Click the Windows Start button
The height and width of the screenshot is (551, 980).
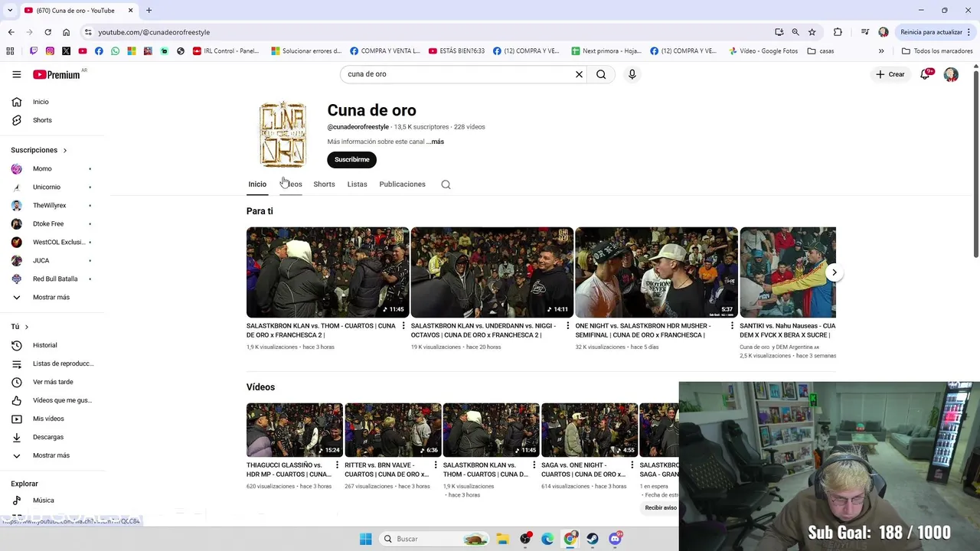point(365,539)
